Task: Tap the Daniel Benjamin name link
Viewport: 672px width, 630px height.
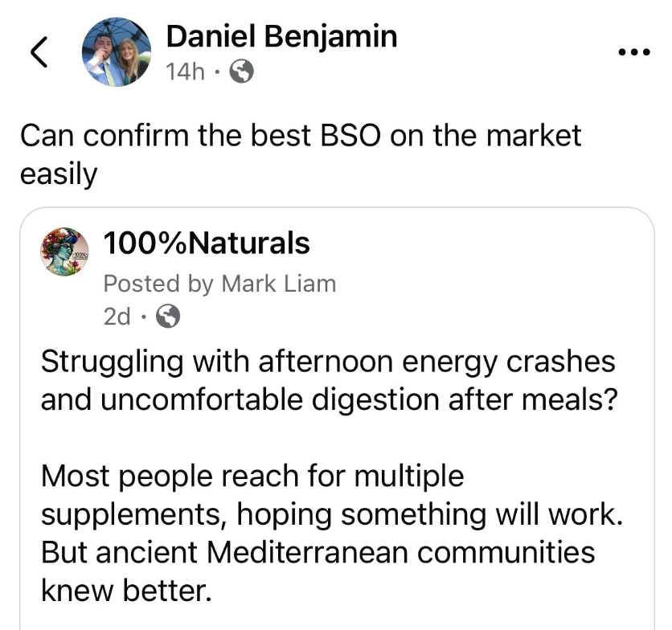Action: [281, 36]
